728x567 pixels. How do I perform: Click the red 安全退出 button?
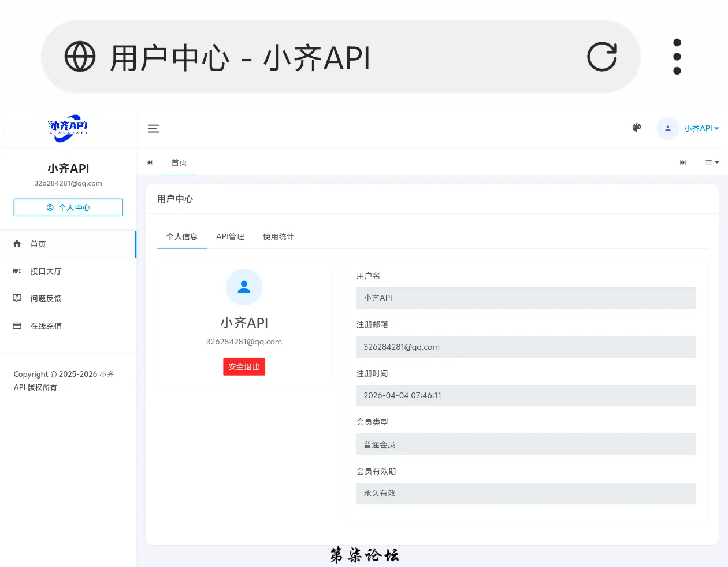pyautogui.click(x=244, y=367)
